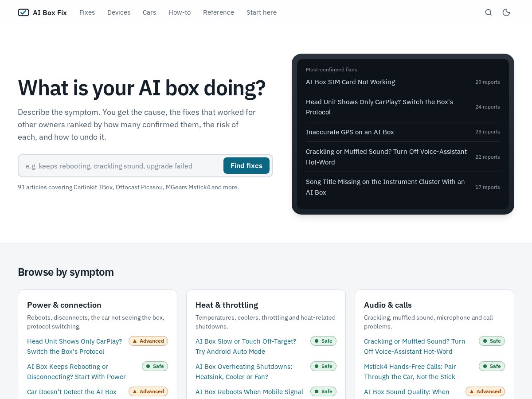
Task: Open AI Box SIM Card Not Working
Action: point(350,82)
